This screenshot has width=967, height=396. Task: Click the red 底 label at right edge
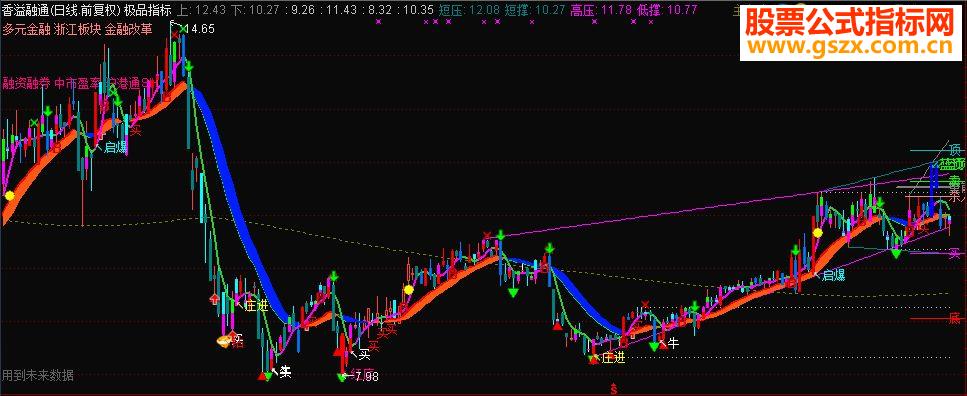955,318
